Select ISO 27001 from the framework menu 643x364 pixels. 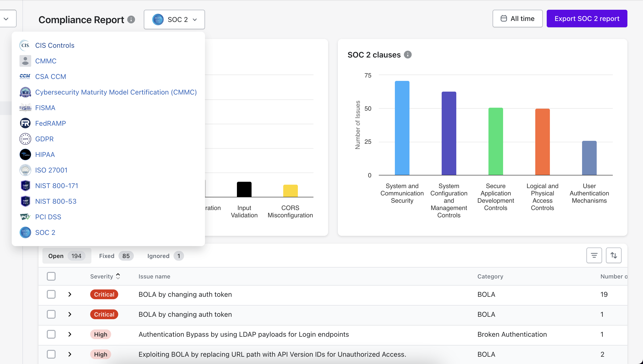click(51, 170)
